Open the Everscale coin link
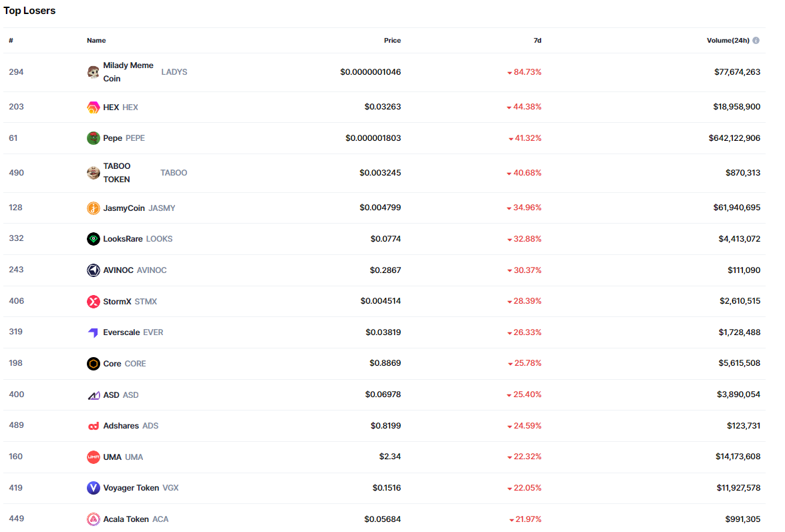The width and height of the screenshot is (785, 532). [x=122, y=332]
